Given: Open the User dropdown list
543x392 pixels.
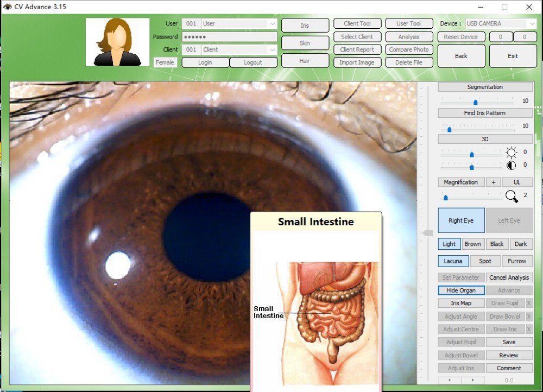Looking at the screenshot, I should [273, 23].
